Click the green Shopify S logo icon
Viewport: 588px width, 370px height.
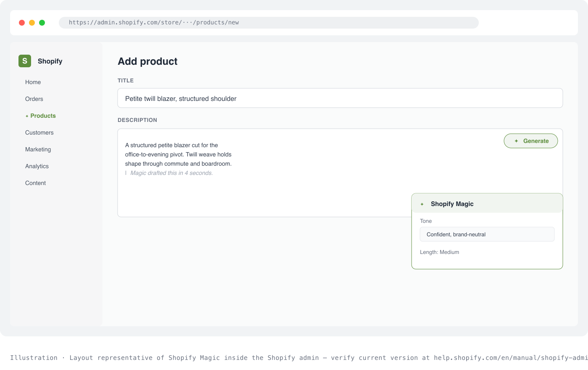pos(25,61)
